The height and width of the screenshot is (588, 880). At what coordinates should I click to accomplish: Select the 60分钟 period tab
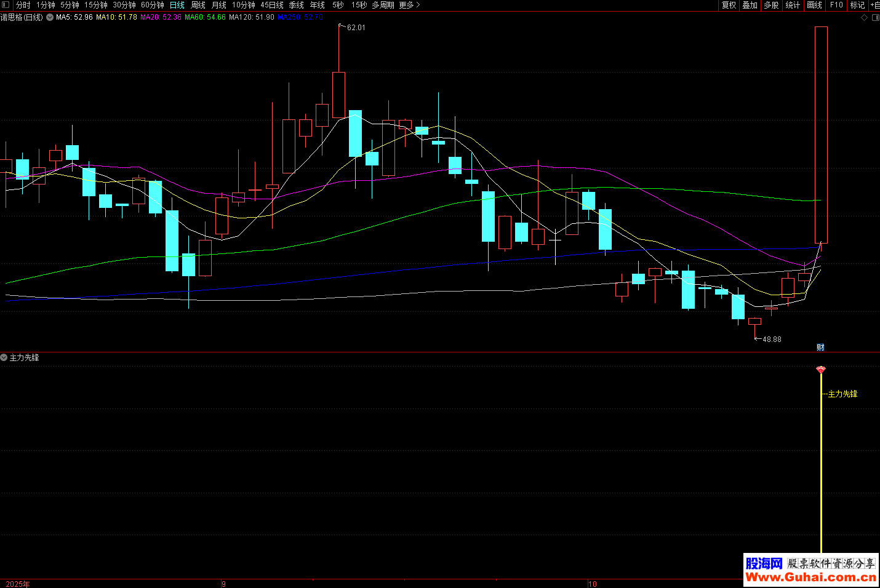coord(153,5)
